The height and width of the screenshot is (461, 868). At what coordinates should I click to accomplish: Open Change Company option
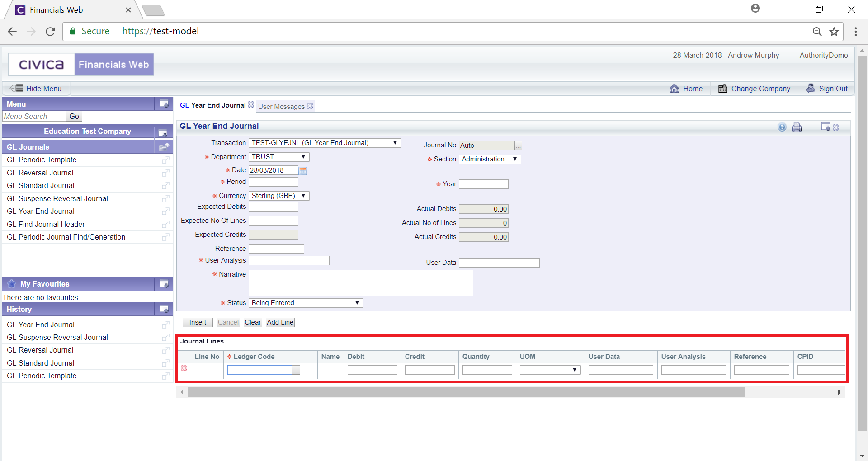755,89
